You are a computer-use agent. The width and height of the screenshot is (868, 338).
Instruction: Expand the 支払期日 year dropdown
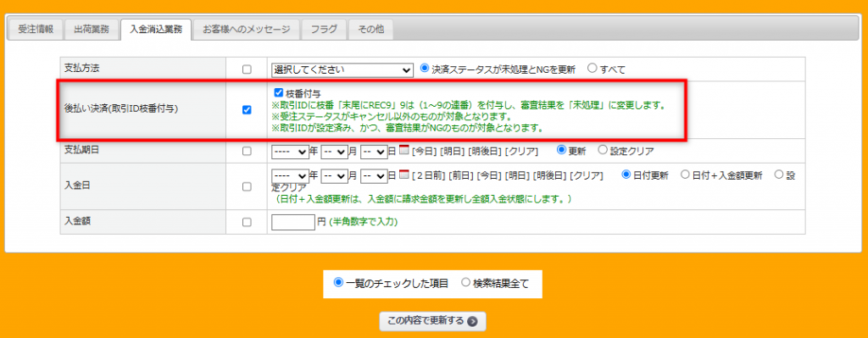(x=291, y=151)
